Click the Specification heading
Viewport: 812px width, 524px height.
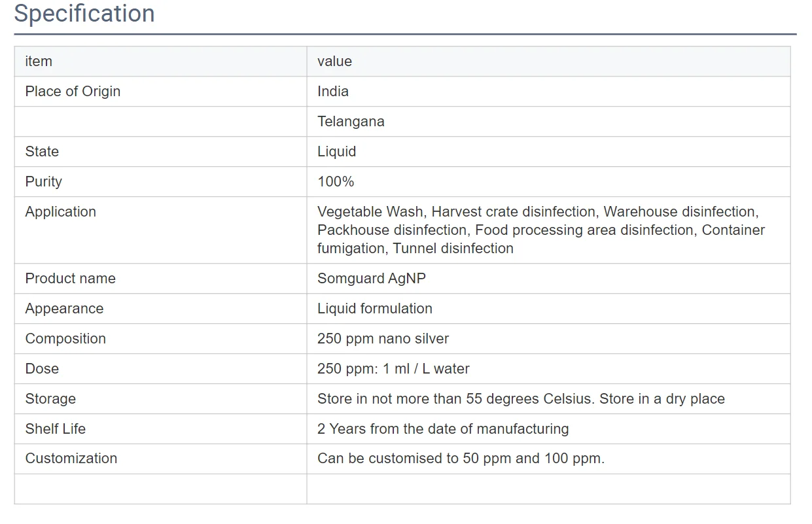(x=84, y=13)
